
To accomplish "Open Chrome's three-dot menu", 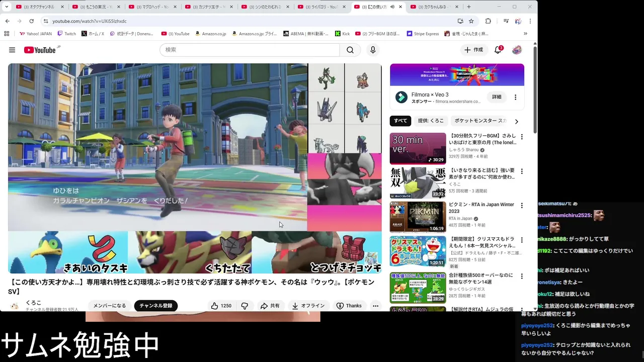I will pos(530,21).
